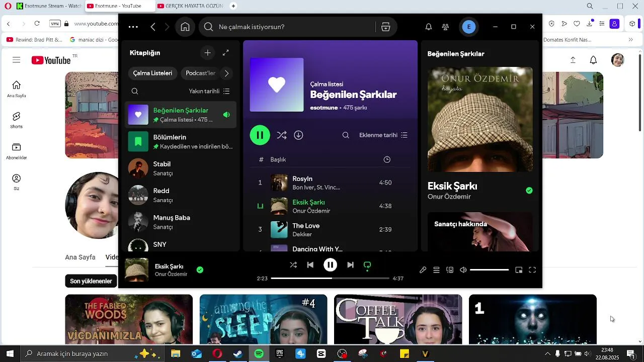
Task: Play the Rosyln track row
Action: pyautogui.click(x=330, y=183)
